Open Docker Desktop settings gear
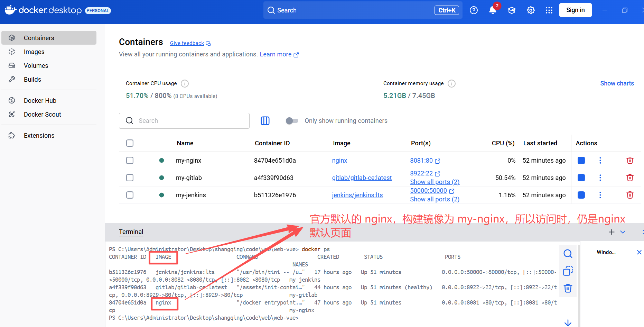Screen dimensions: 644x327 pyautogui.click(x=531, y=10)
